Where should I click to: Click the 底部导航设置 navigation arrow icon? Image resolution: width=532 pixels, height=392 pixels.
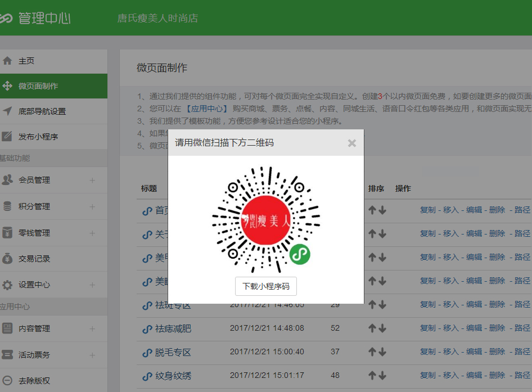click(7, 111)
